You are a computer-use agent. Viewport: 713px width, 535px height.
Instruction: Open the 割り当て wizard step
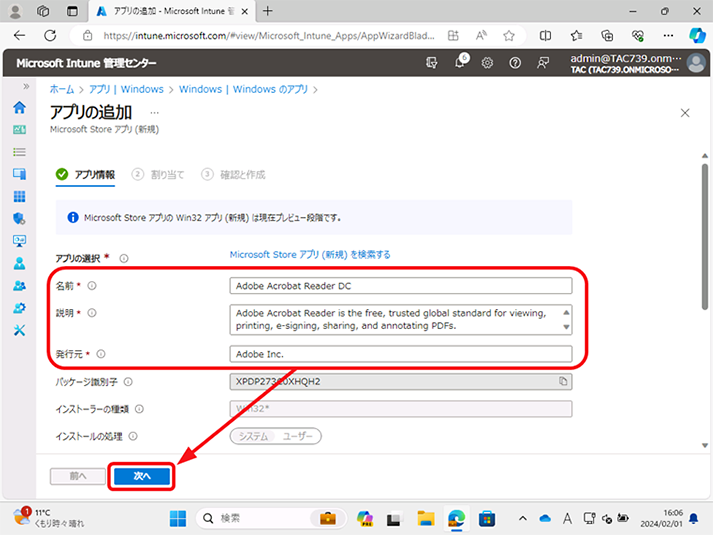(x=158, y=175)
